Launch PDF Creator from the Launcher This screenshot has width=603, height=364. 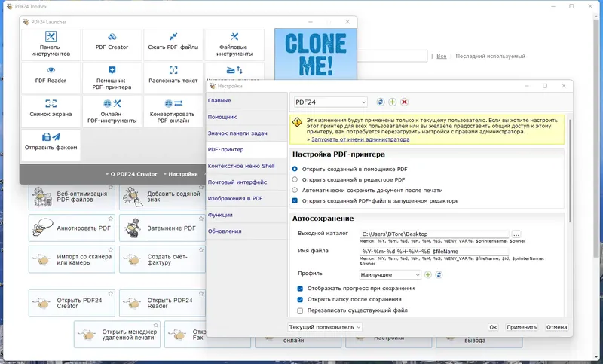pos(112,44)
